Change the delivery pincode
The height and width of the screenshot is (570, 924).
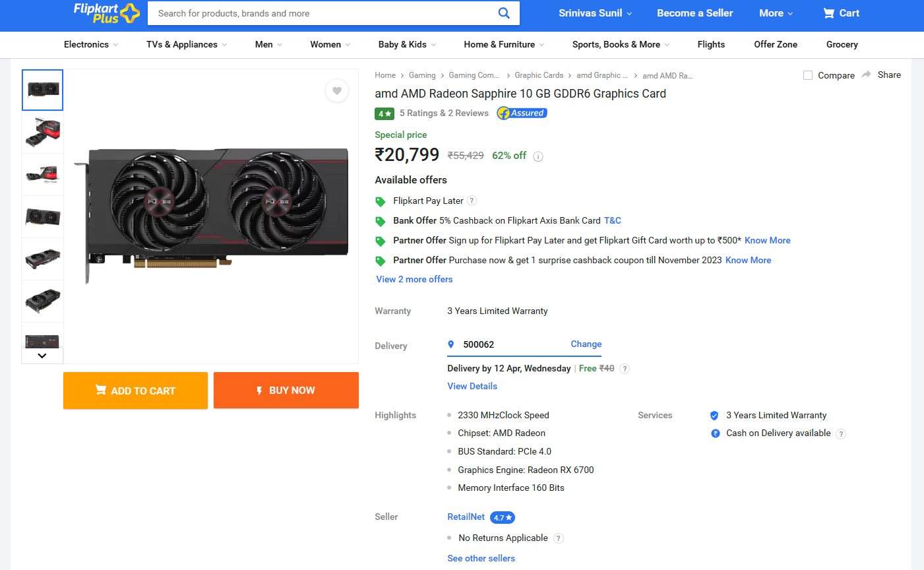(586, 344)
